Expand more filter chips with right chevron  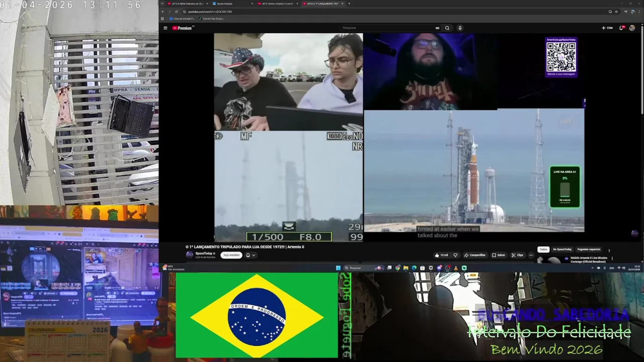[x=609, y=250]
